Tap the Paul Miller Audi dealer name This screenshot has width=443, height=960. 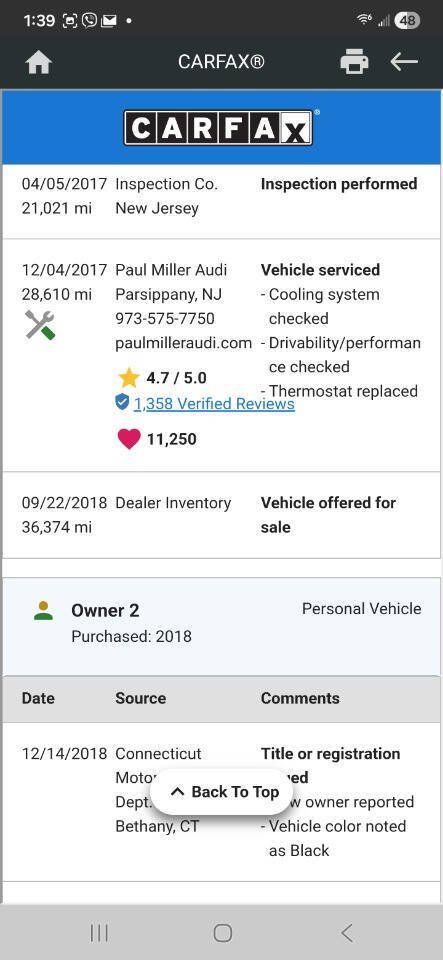[x=171, y=270]
